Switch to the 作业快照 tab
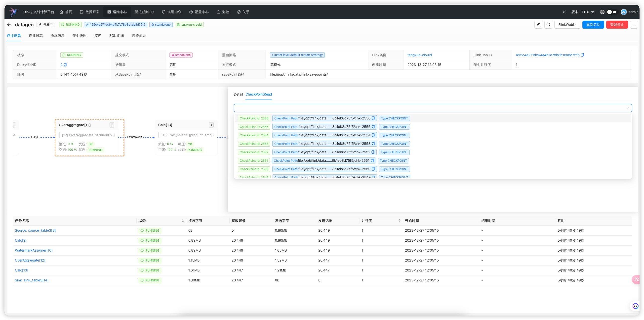The width and height of the screenshot is (644, 320). click(80, 36)
